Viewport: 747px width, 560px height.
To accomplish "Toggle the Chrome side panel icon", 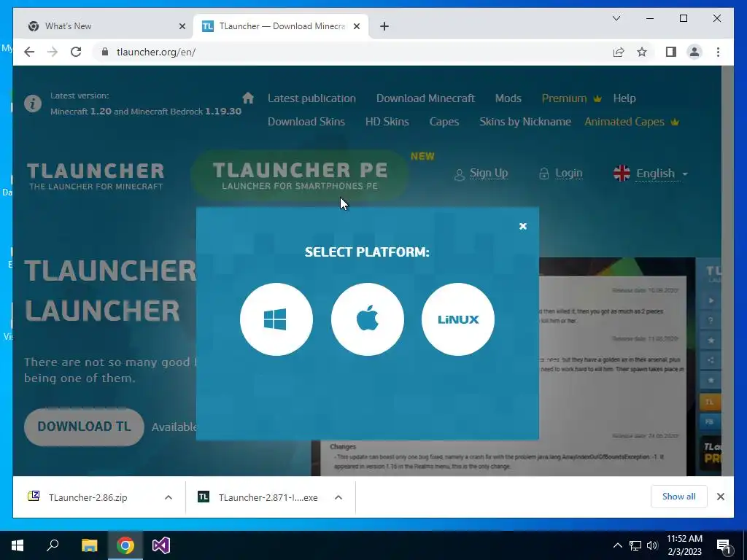I will 671,52.
